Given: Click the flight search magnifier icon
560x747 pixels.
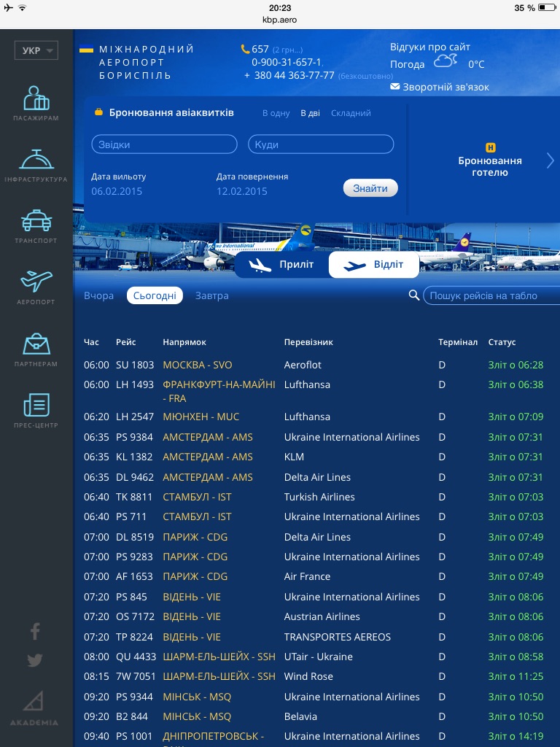Looking at the screenshot, I should (x=414, y=295).
